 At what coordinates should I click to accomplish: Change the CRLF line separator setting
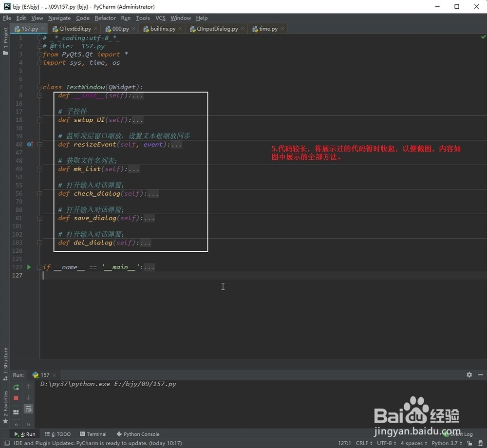point(364,443)
